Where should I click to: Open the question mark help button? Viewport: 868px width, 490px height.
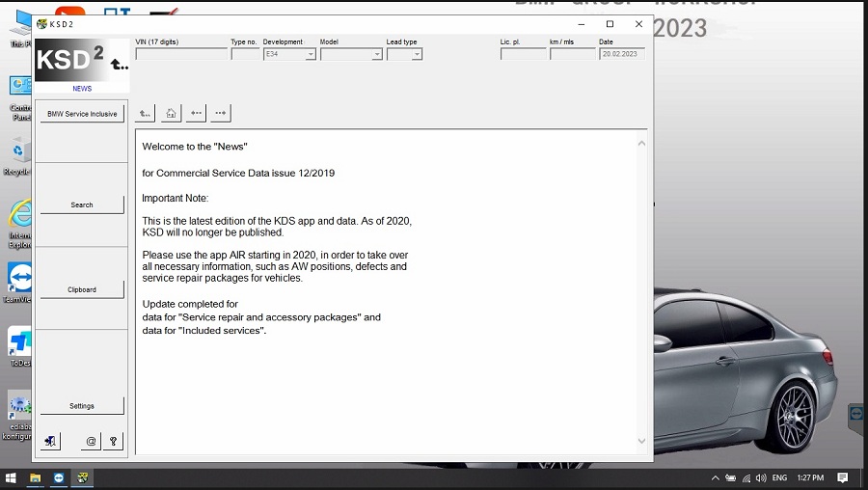coord(114,441)
